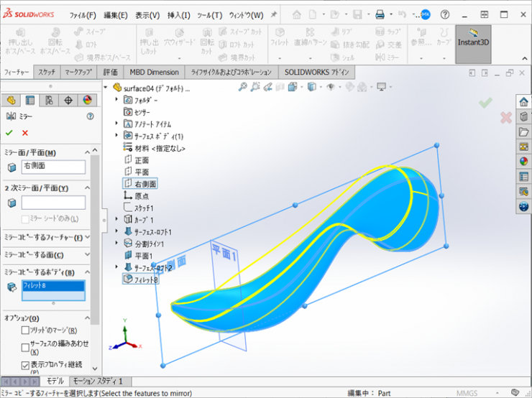The width and height of the screenshot is (532, 398).
Task: Enable the ソリッドのマージ checkbox
Action: (25, 330)
